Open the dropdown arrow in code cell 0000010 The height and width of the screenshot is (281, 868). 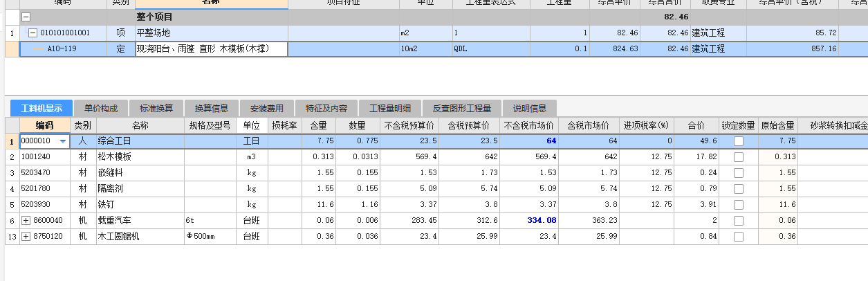[64, 140]
